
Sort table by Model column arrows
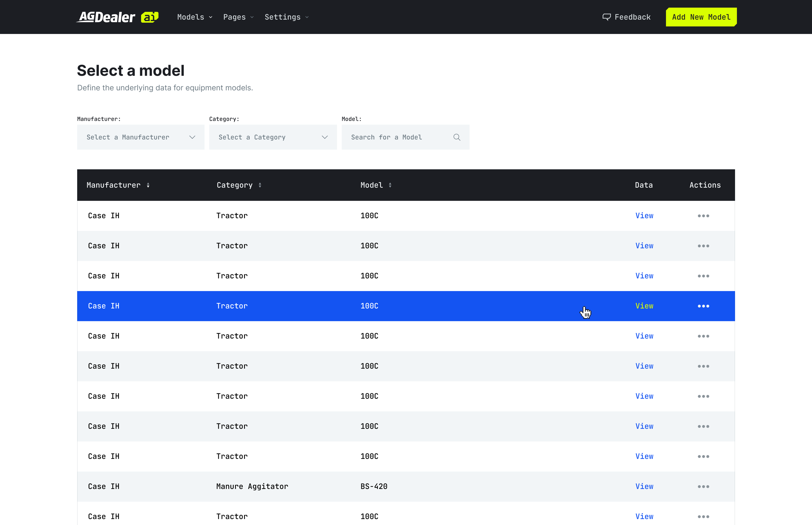pos(390,185)
